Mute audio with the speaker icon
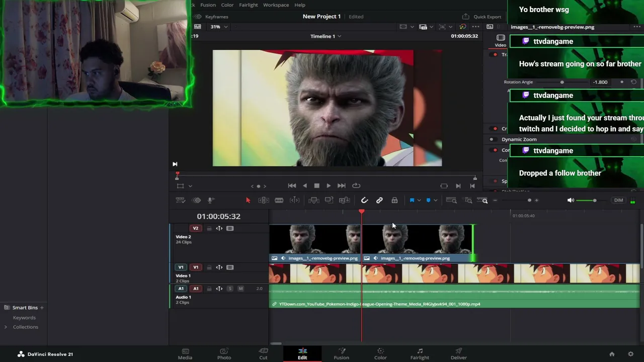Image resolution: width=644 pixels, height=362 pixels. [571, 200]
